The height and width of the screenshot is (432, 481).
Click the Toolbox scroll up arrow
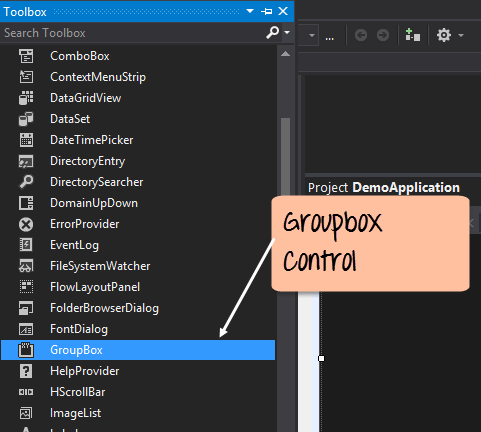pyautogui.click(x=285, y=54)
